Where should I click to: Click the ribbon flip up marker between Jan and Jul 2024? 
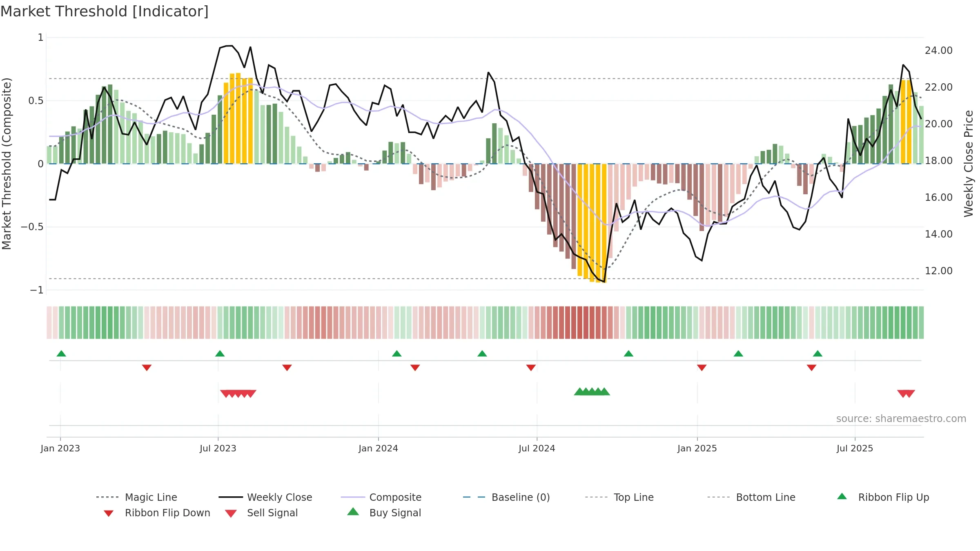(x=482, y=353)
